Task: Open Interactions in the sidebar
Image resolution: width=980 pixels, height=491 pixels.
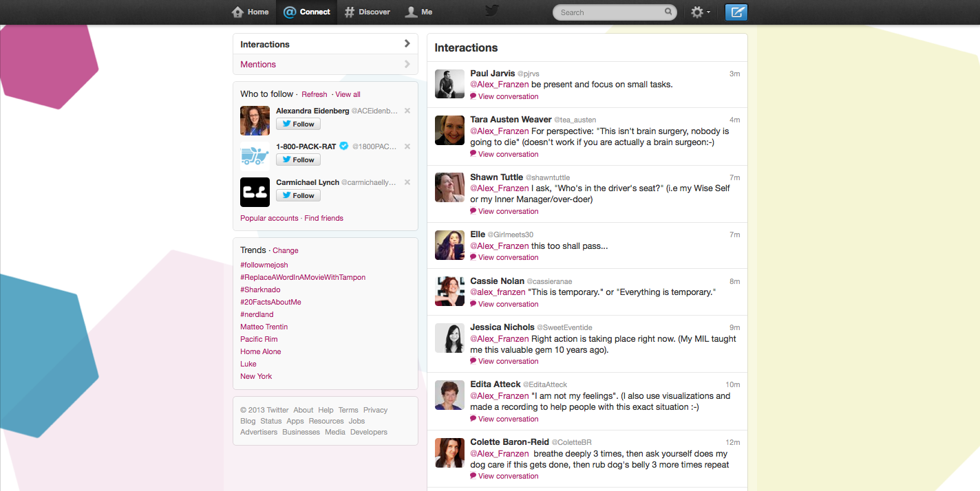Action: 326,44
